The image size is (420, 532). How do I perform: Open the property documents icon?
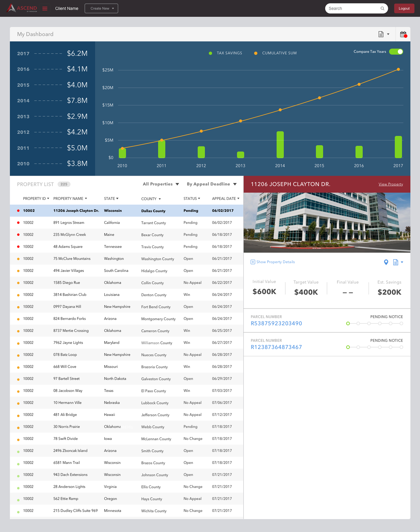pyautogui.click(x=395, y=262)
